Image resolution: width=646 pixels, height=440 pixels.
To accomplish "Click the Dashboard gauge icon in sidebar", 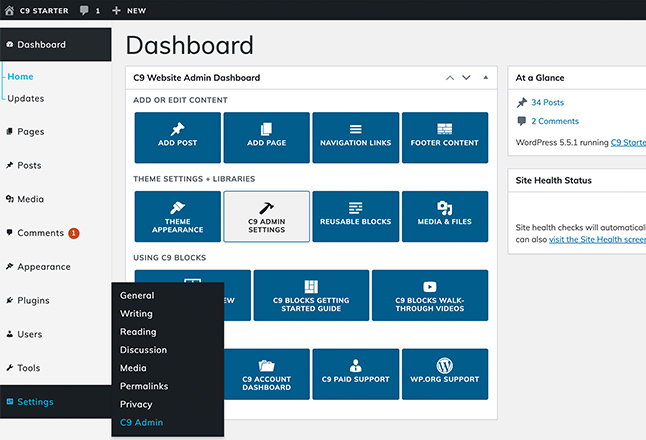I will click(x=9, y=44).
